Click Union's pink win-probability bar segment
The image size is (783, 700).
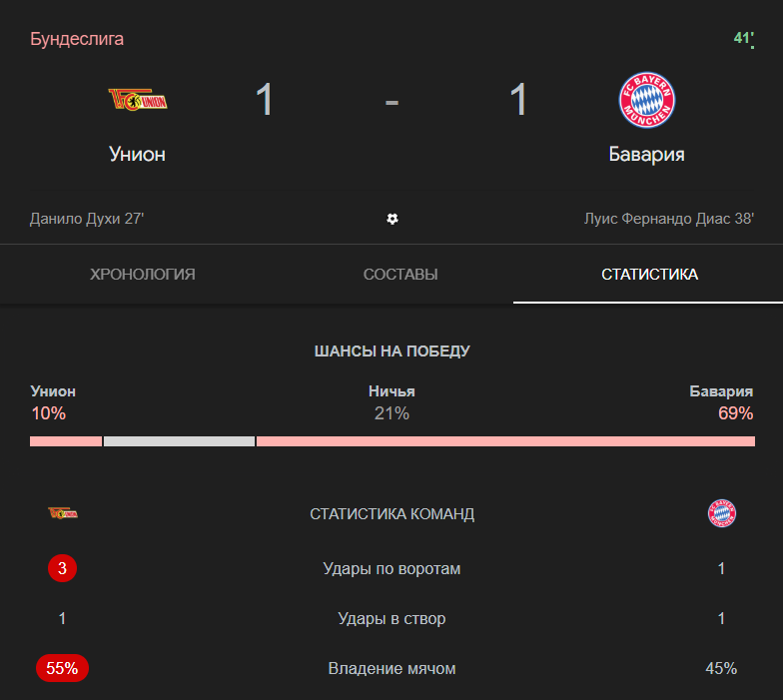pos(66,441)
